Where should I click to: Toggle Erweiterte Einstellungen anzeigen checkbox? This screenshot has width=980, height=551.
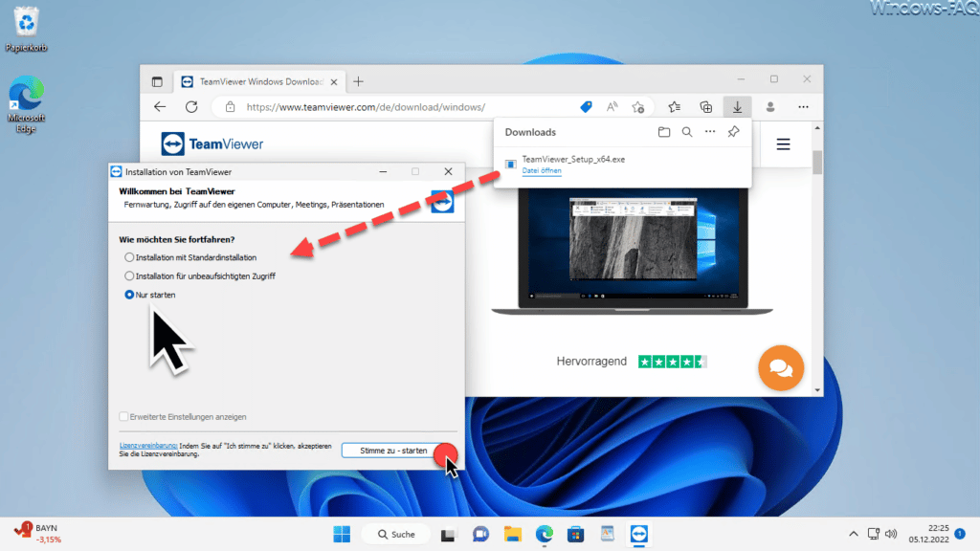pyautogui.click(x=123, y=417)
